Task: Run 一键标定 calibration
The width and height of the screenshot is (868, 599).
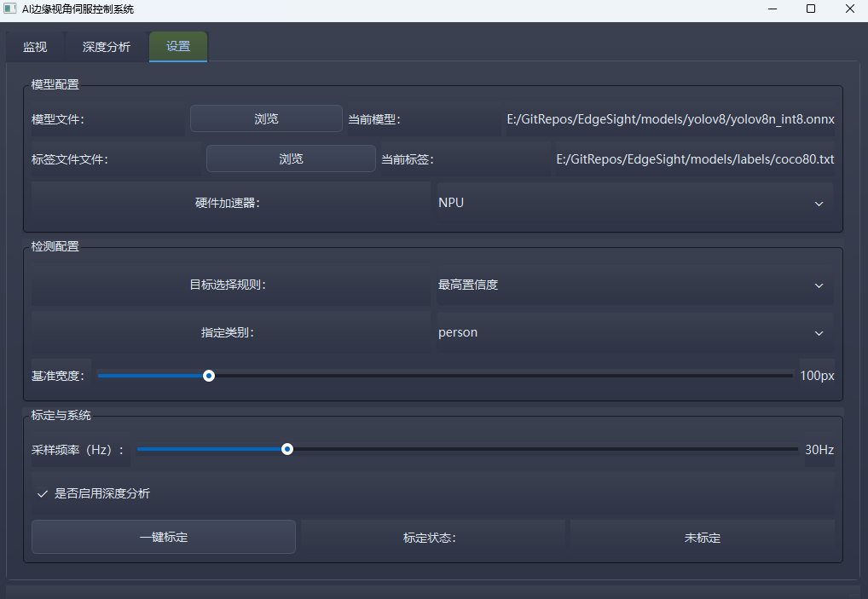Action: click(x=163, y=537)
